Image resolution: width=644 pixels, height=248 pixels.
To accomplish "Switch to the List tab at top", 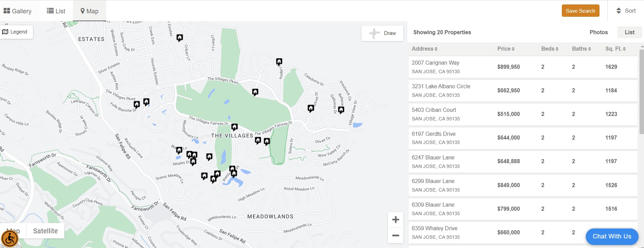I will [x=56, y=11].
